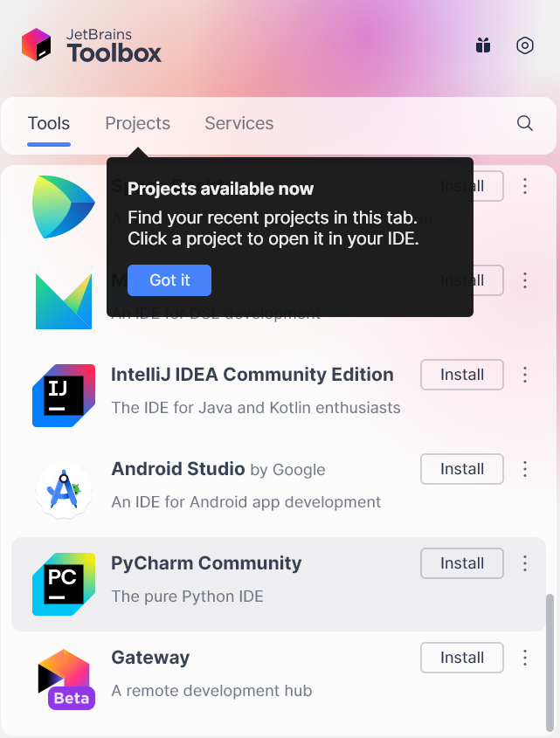
Task: Open more options for IntelliJ IDEA Community
Action: [x=525, y=375]
